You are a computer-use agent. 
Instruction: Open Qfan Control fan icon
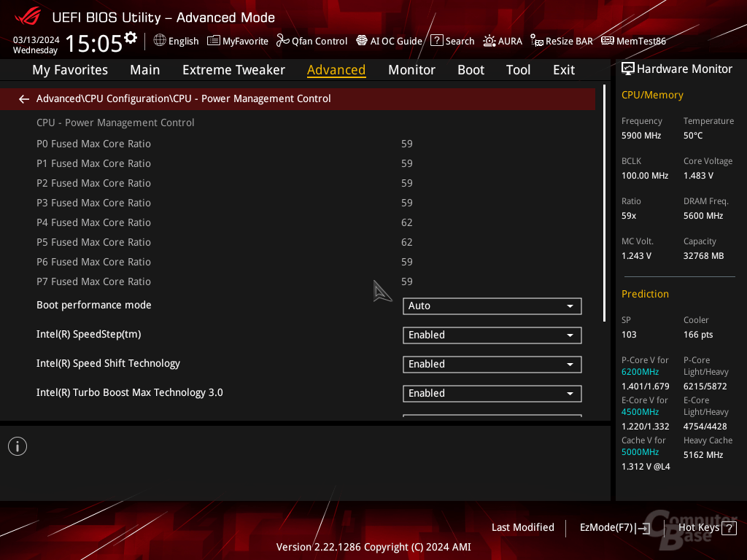click(282, 41)
